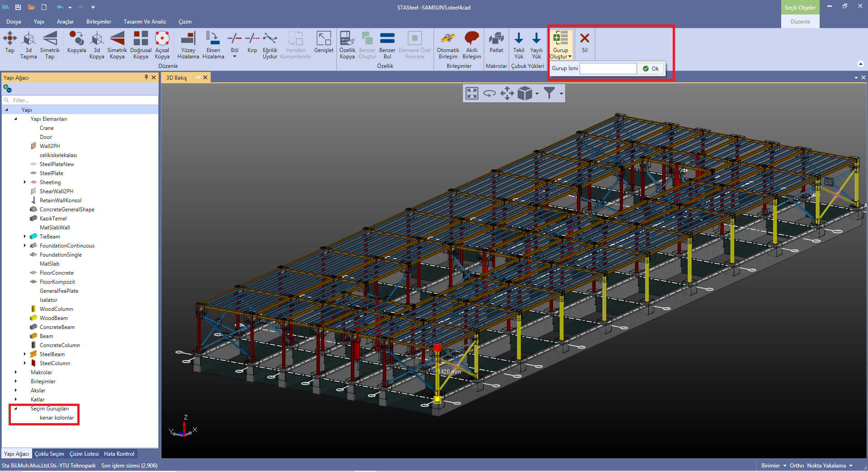
Task: Toggle the Yapı Ağacı panel pin
Action: (146, 77)
